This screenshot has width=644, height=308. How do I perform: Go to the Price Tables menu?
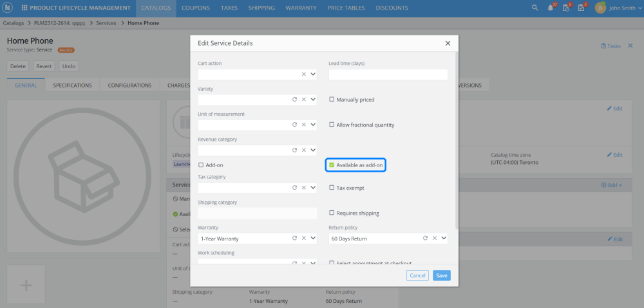pyautogui.click(x=346, y=8)
